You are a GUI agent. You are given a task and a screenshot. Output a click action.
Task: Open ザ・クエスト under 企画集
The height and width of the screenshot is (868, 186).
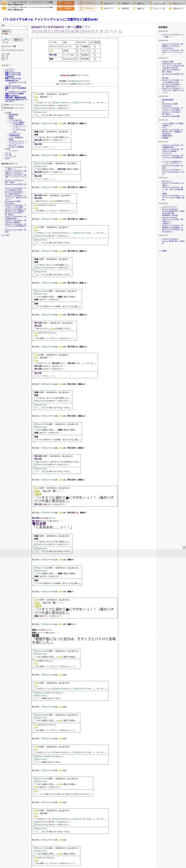tap(13, 151)
